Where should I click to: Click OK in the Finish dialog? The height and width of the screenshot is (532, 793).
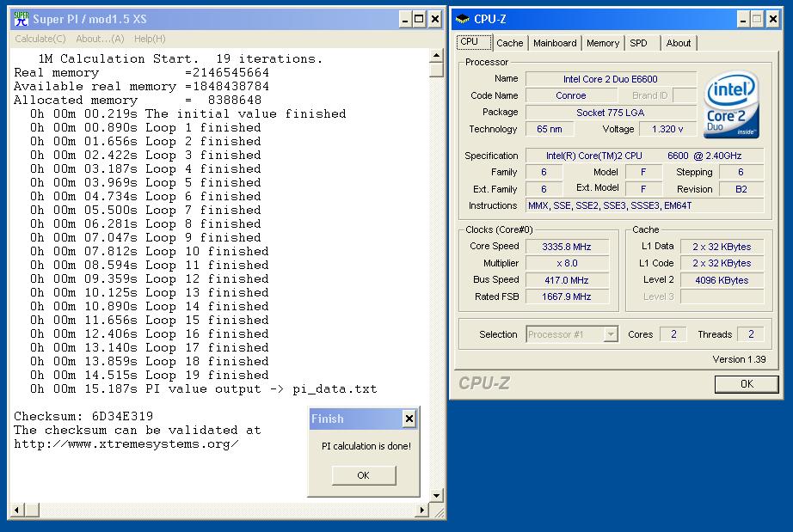[x=363, y=475]
